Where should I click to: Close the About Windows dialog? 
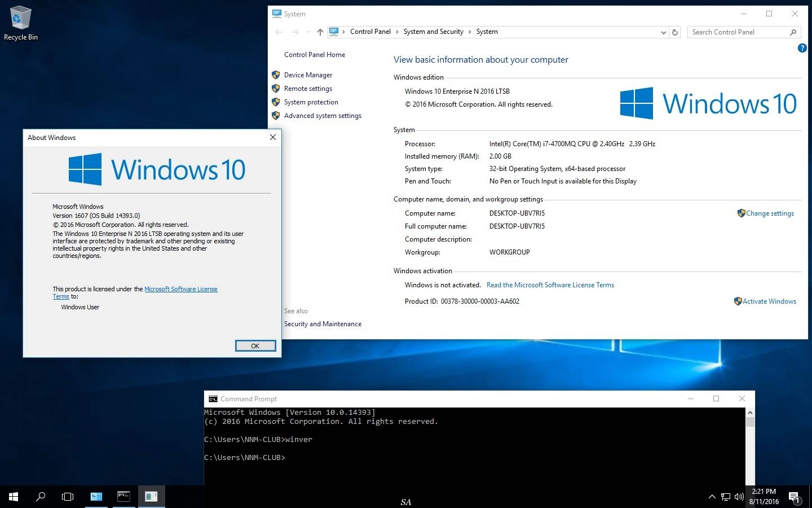click(x=273, y=137)
